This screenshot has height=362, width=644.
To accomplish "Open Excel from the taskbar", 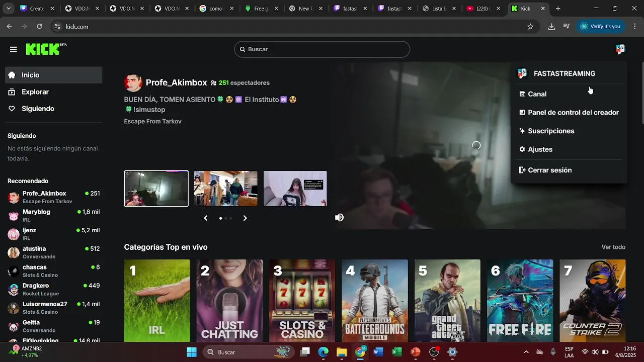I will (396, 352).
